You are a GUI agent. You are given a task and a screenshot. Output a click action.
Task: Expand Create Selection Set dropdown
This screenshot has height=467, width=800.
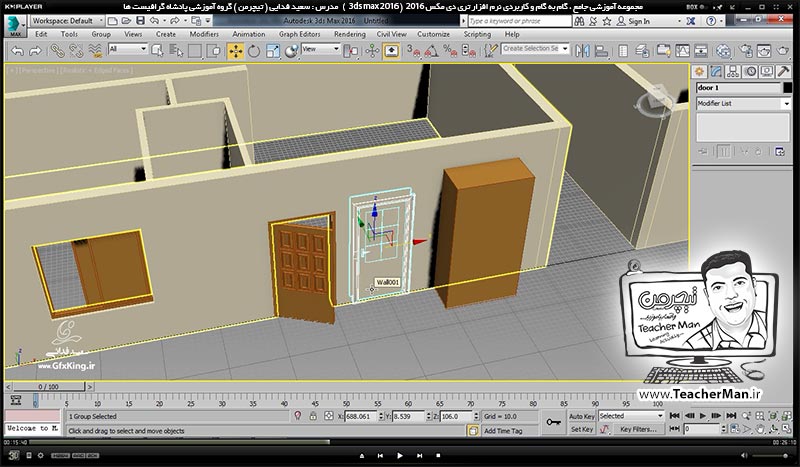565,48
